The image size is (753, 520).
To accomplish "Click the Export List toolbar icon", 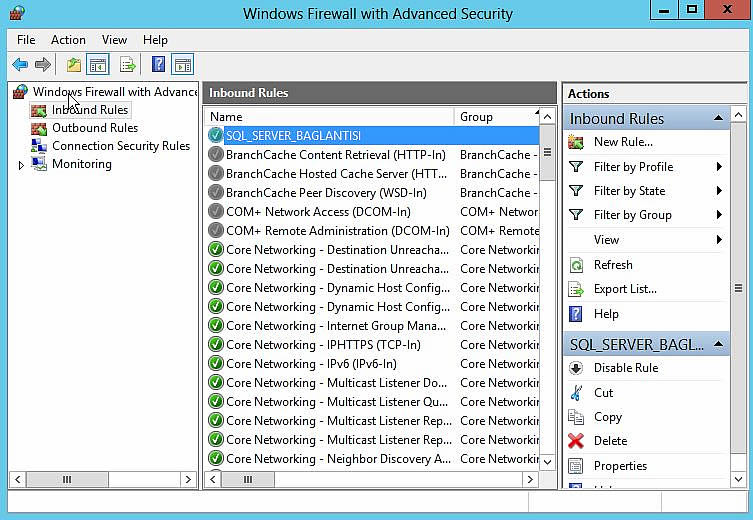I will (127, 65).
